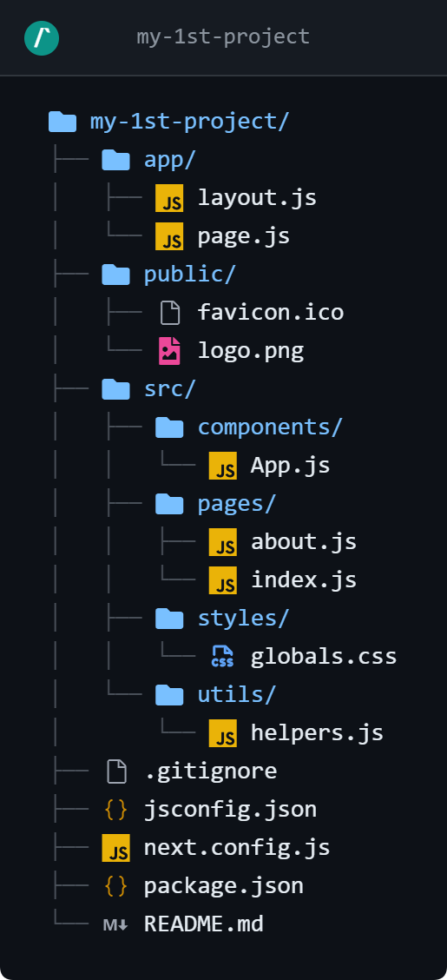Click the pink image icon beside logo.png

click(170, 351)
